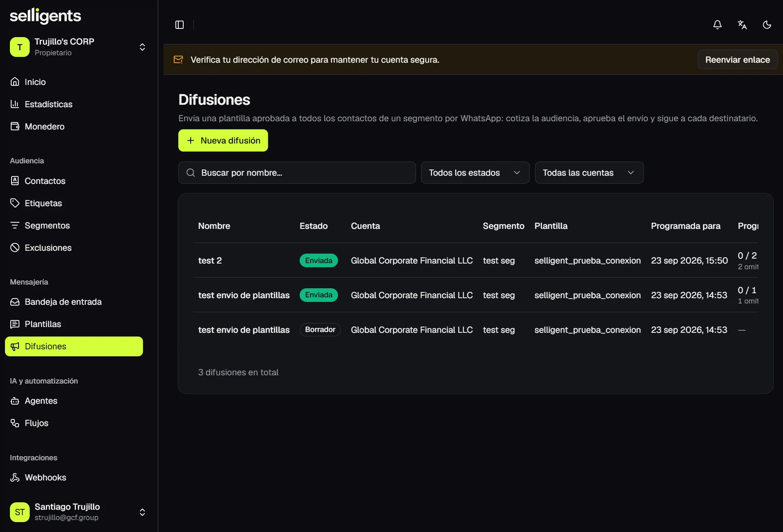The image size is (783, 532).
Task: Open the Todas las cuentas filter dropdown
Action: tap(589, 173)
